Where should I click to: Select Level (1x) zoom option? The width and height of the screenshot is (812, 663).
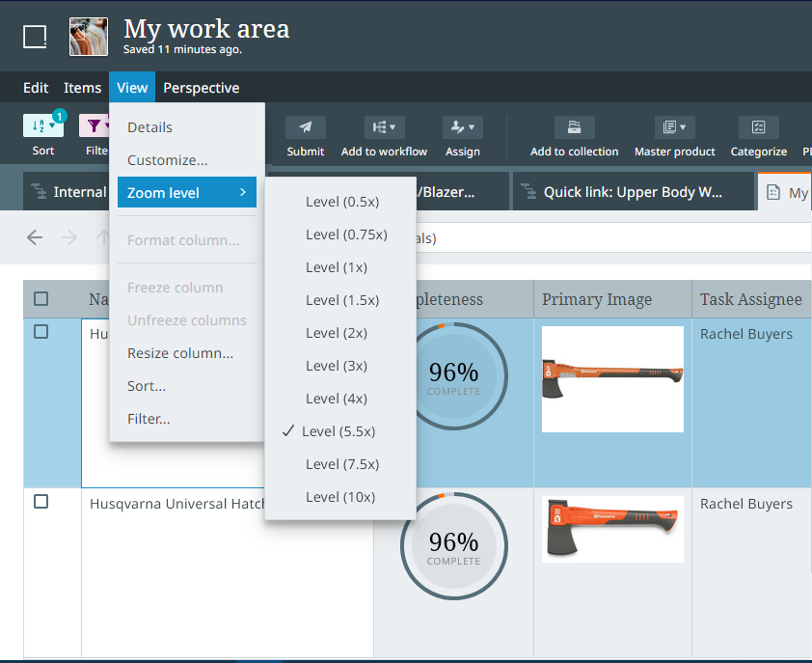coord(336,267)
